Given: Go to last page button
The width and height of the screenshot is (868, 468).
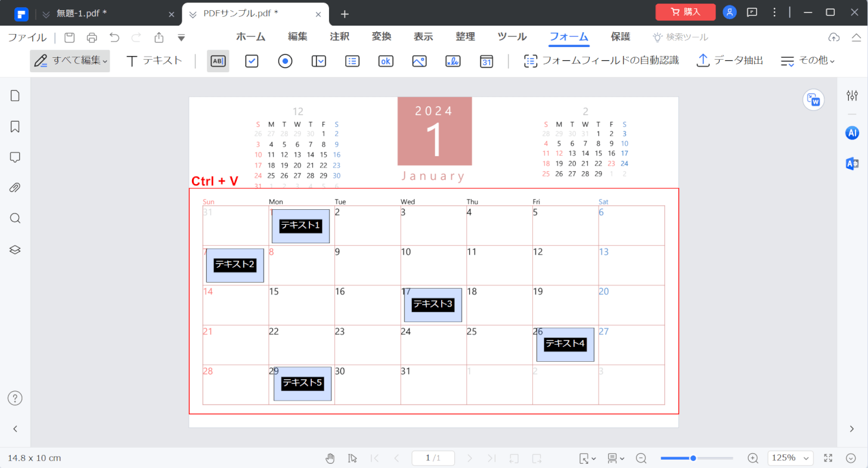Looking at the screenshot, I should tap(491, 458).
